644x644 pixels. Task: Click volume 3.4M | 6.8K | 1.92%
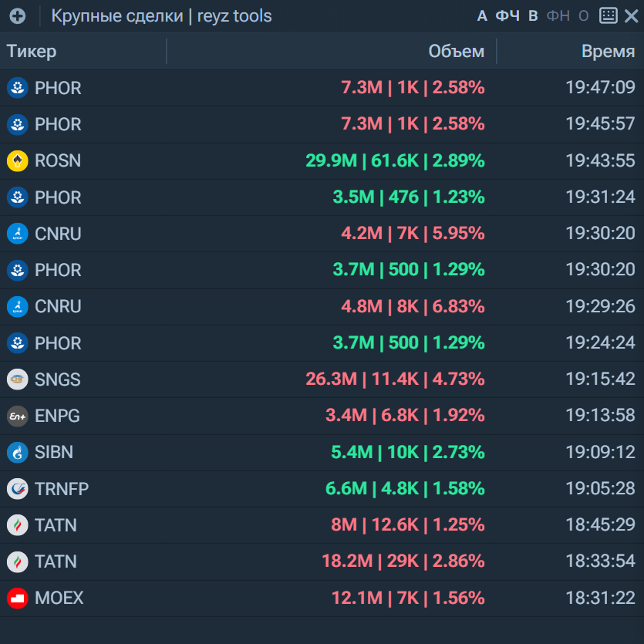406,416
